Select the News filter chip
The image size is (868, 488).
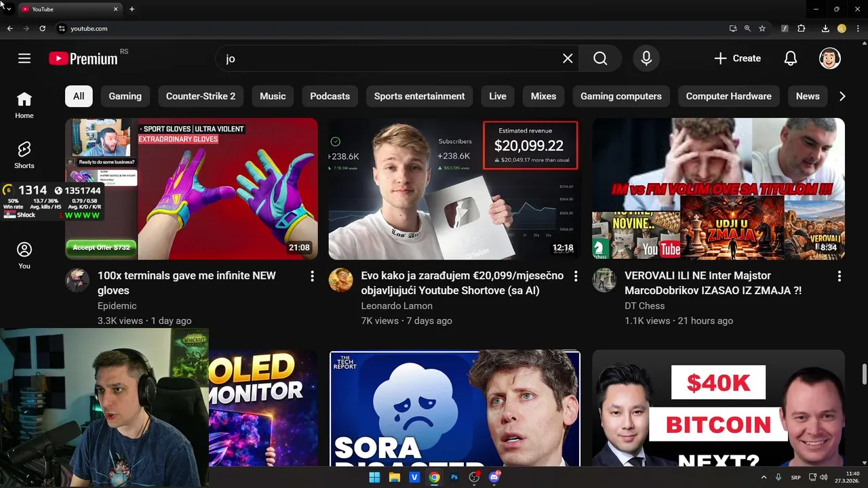pyautogui.click(x=808, y=96)
